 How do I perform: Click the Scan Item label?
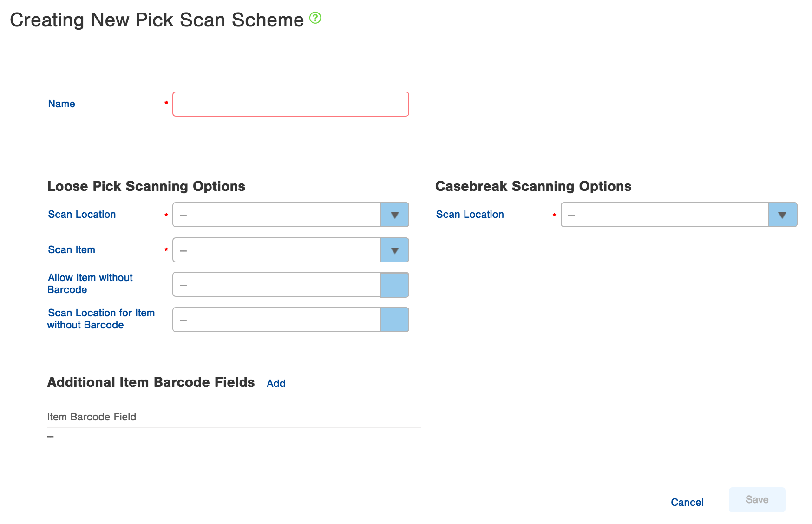point(72,250)
